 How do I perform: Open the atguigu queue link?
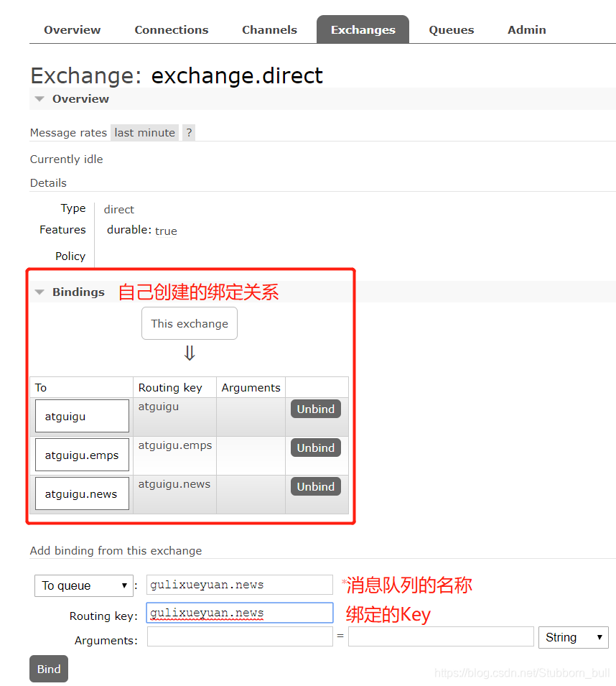click(x=82, y=416)
